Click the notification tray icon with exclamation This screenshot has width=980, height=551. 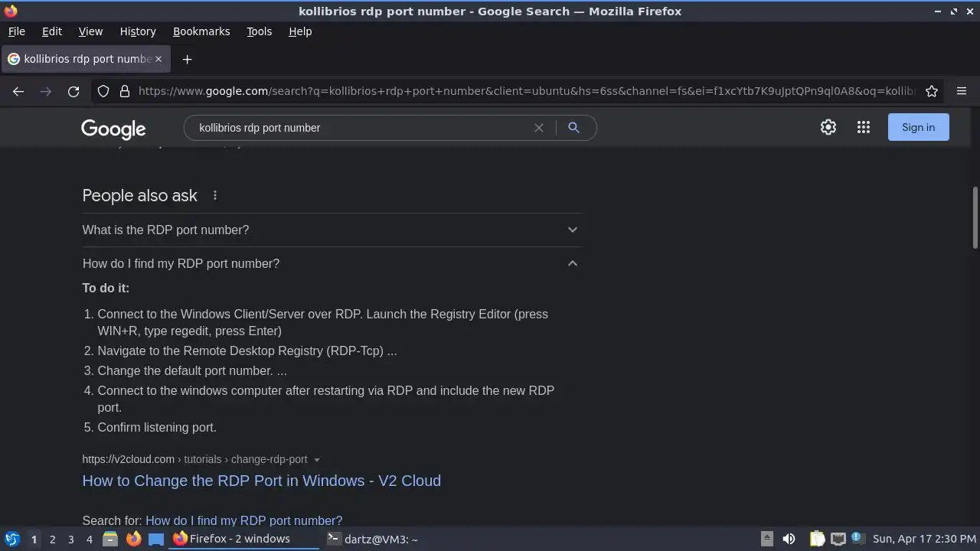[x=857, y=538]
